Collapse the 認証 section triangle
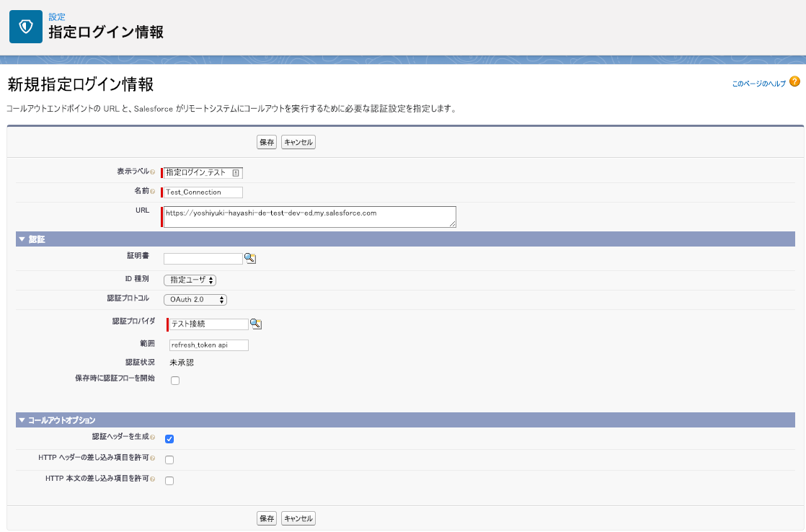 22,239
